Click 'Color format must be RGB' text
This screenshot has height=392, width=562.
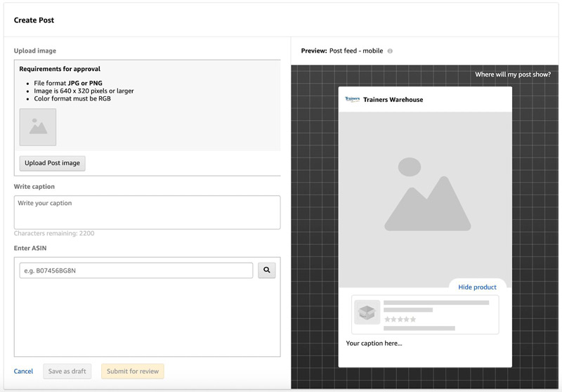pyautogui.click(x=72, y=98)
